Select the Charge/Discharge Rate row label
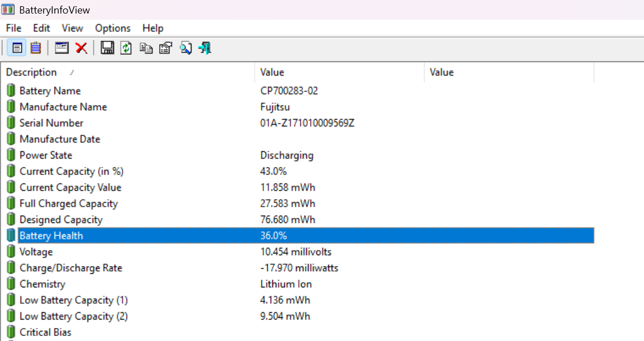644x341 pixels. click(x=71, y=268)
